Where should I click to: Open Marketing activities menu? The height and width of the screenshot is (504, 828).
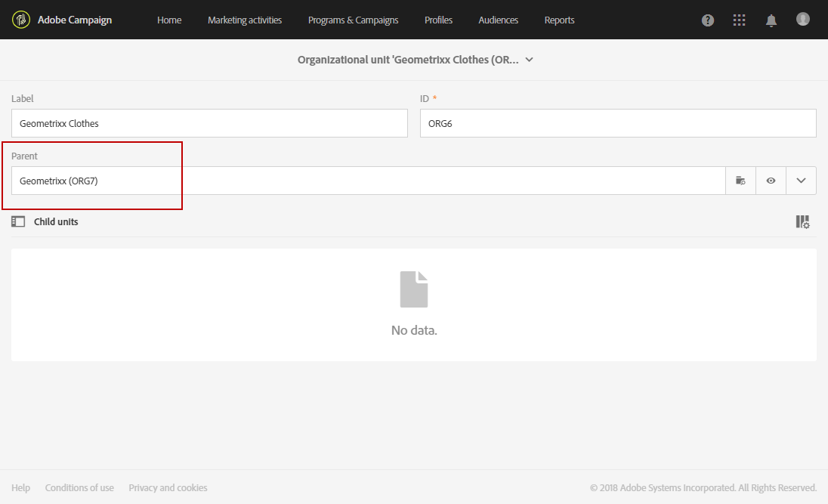245,20
